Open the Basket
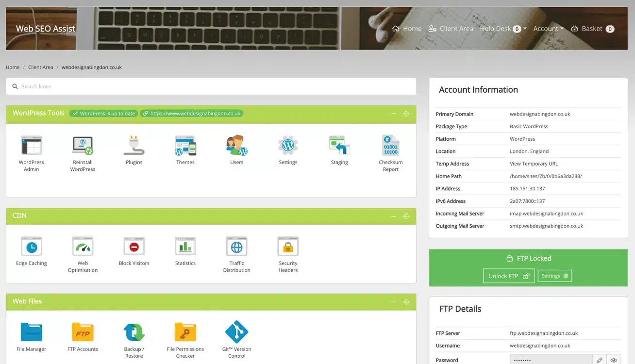The height and width of the screenshot is (364, 635). (592, 29)
